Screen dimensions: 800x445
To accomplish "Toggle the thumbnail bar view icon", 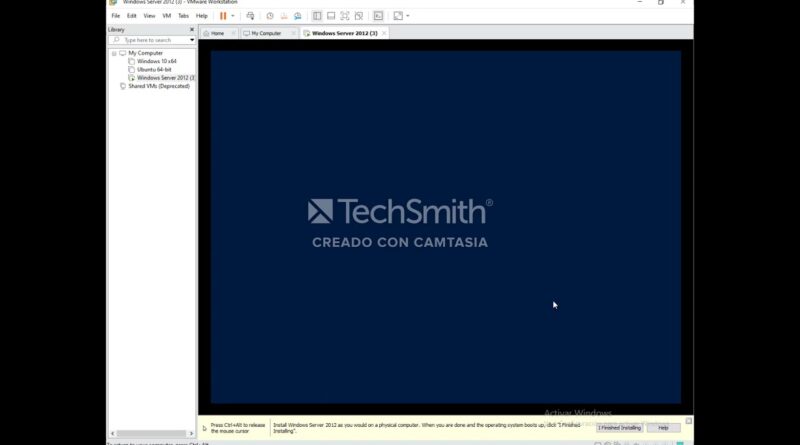I will click(331, 16).
